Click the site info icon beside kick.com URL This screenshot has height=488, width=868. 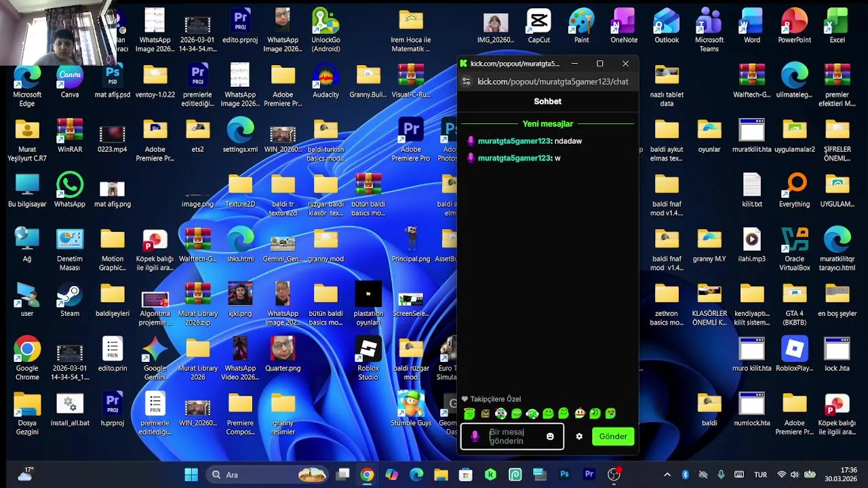(x=466, y=81)
